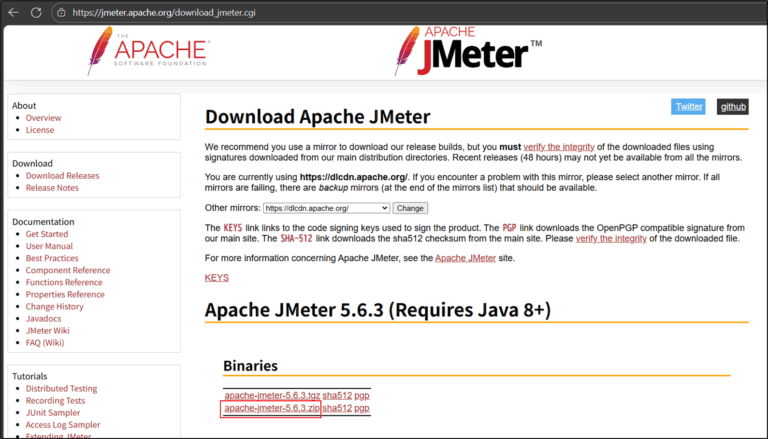Click 'Apache JMeter 5.6.3 (Requires Java 8+)' heading

pyautogui.click(x=378, y=310)
